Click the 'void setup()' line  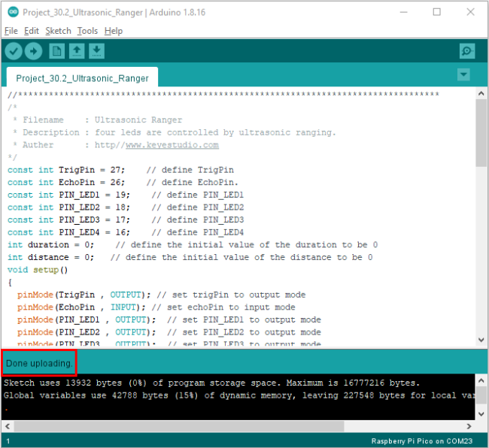[x=38, y=270]
